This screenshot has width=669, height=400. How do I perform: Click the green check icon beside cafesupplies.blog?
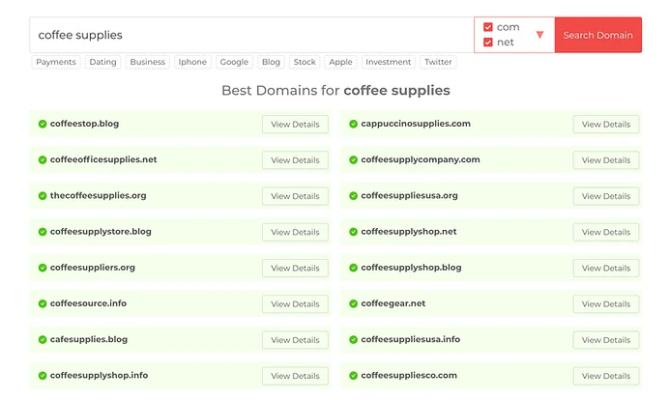tap(42, 340)
